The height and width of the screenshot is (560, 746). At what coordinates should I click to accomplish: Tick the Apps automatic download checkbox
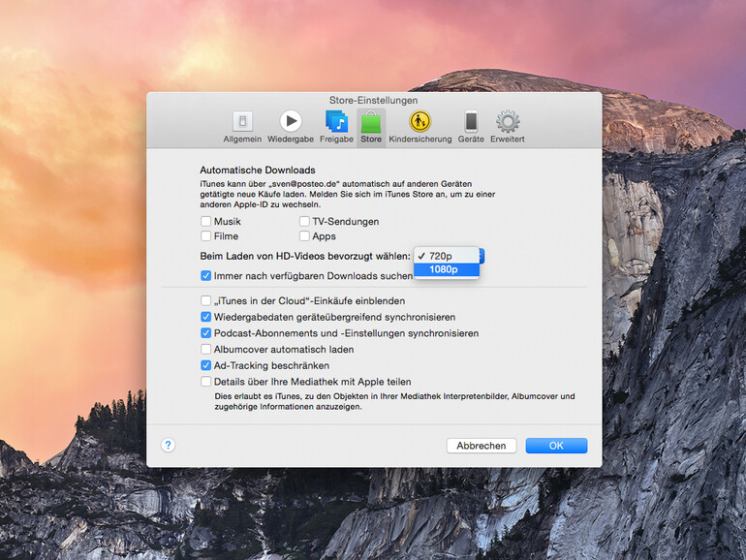[x=304, y=236]
